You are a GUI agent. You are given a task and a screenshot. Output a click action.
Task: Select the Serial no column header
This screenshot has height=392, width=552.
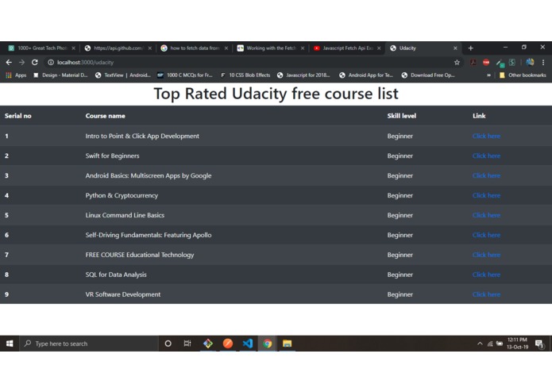[18, 116]
